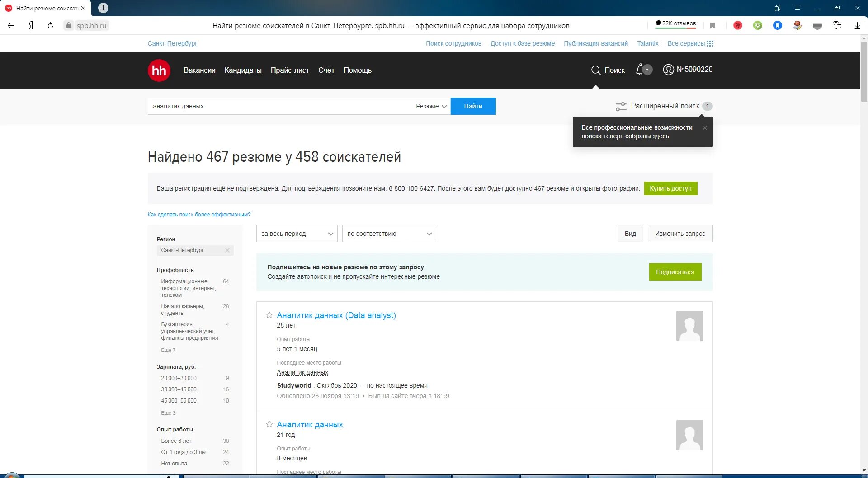Open the downloads arrow icon

point(857,26)
